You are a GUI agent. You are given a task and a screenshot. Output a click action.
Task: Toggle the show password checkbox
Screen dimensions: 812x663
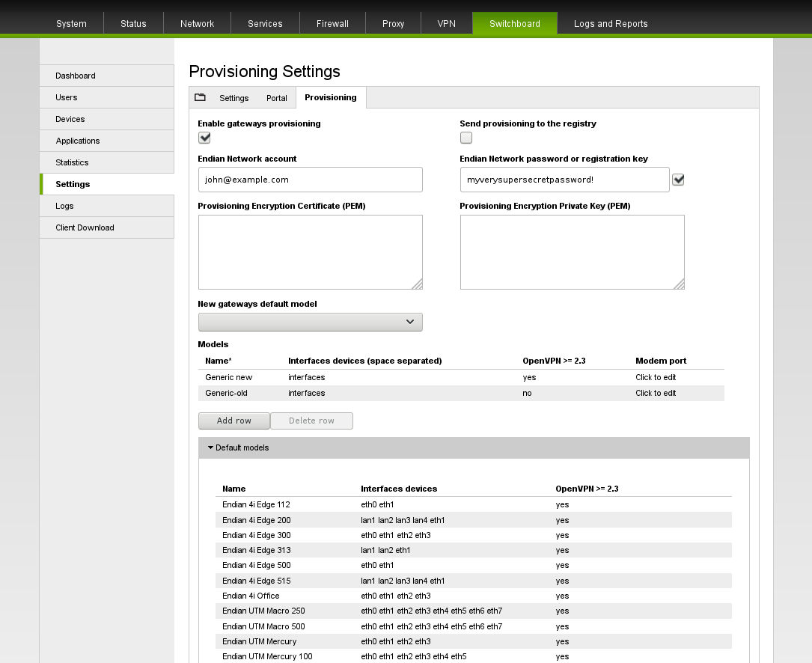point(678,180)
